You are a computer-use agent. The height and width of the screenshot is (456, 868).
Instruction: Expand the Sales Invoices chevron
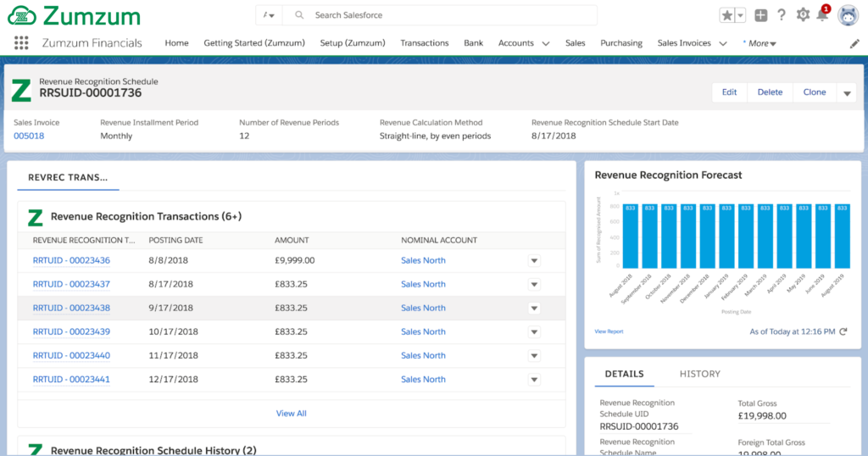(x=723, y=44)
